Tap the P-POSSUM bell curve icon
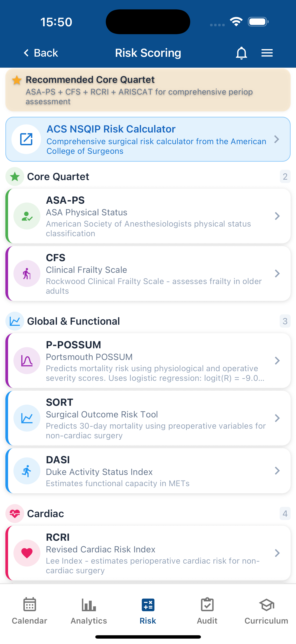296x644 pixels. click(27, 360)
